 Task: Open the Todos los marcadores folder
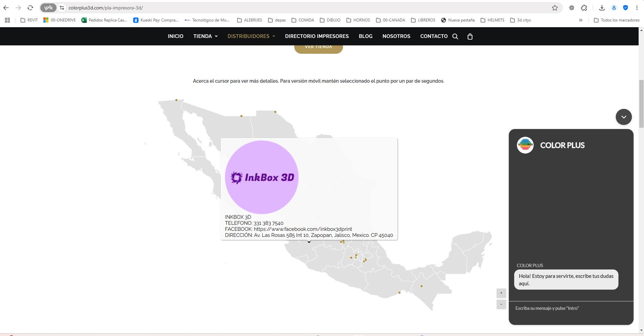pos(617,20)
